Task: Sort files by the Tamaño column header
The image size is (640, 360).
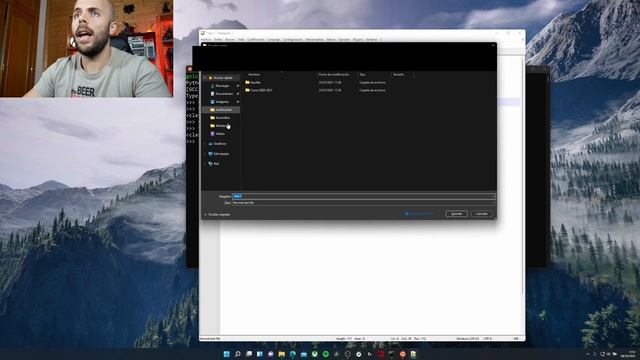Action: click(399, 74)
